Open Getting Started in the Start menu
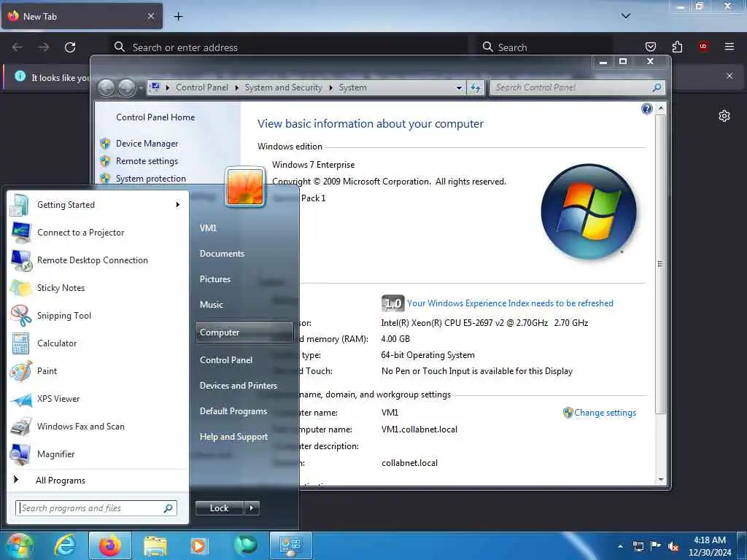Screen dimensions: 747x560 coord(98,205)
